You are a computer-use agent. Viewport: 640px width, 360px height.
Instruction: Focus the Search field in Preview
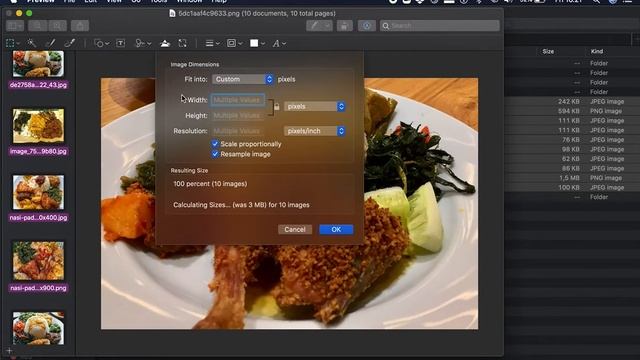(439, 26)
